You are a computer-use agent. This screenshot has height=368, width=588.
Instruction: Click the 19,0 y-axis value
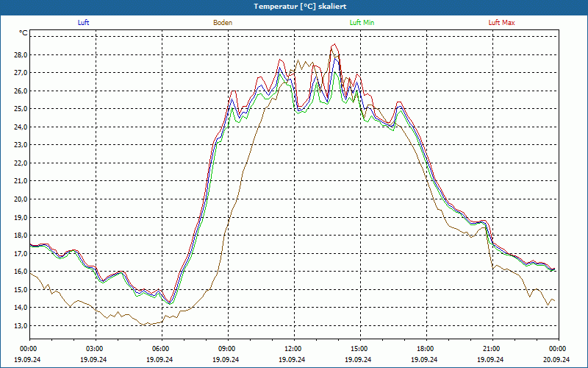pyautogui.click(x=21, y=217)
